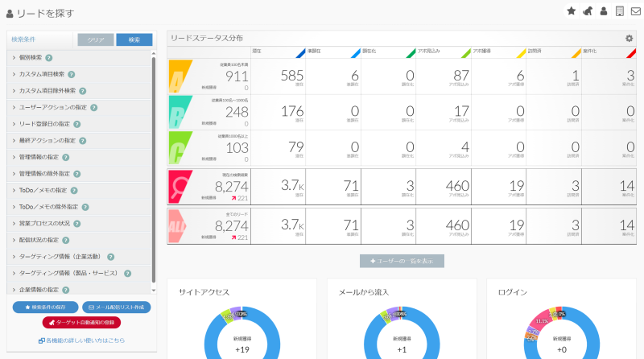Click help icon beside リード登録日の指定
The height and width of the screenshot is (359, 644).
[76, 124]
